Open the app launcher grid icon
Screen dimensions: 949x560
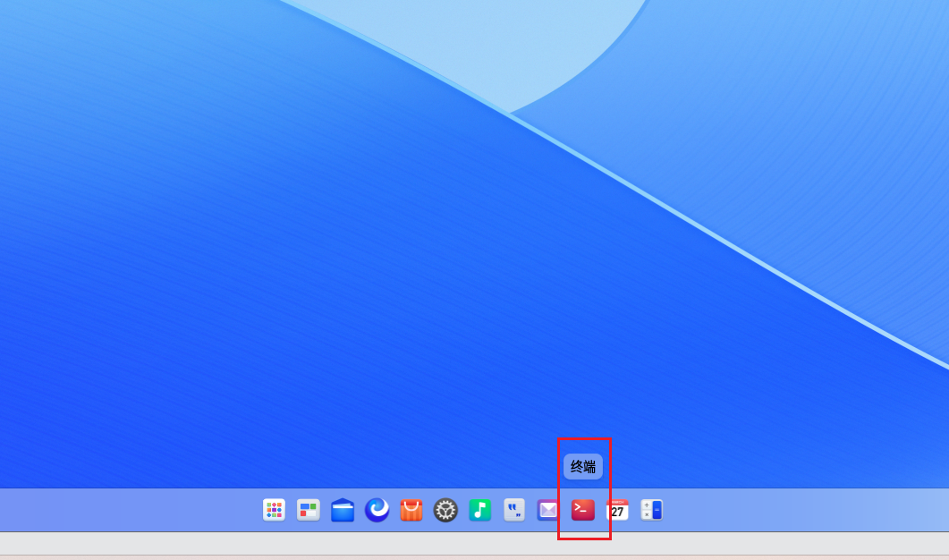[274, 510]
